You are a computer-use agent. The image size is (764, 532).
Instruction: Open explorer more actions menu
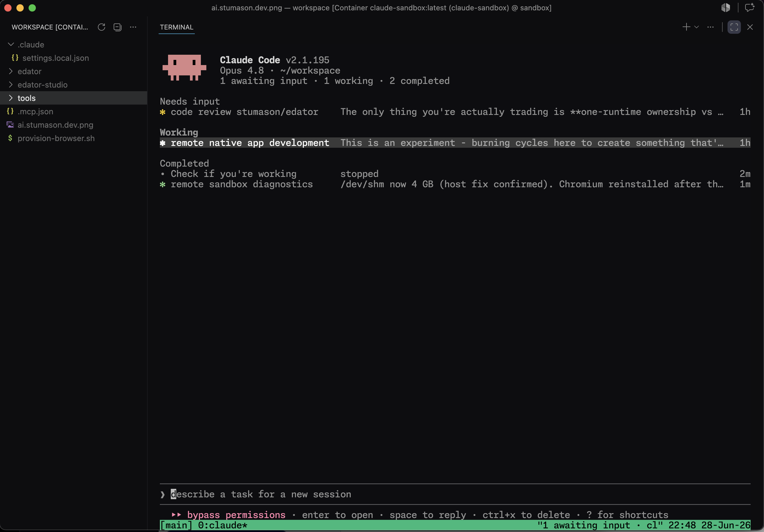click(133, 27)
